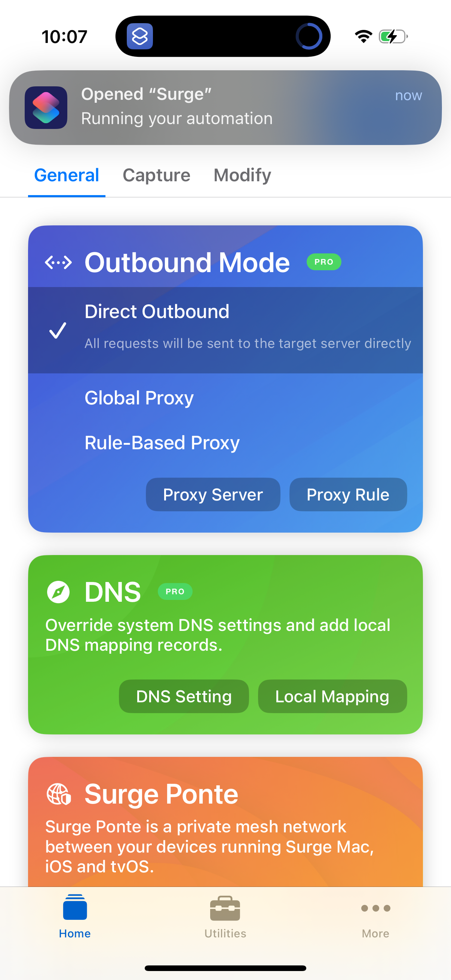Switch to the General tab
The image size is (451, 980).
click(x=67, y=175)
